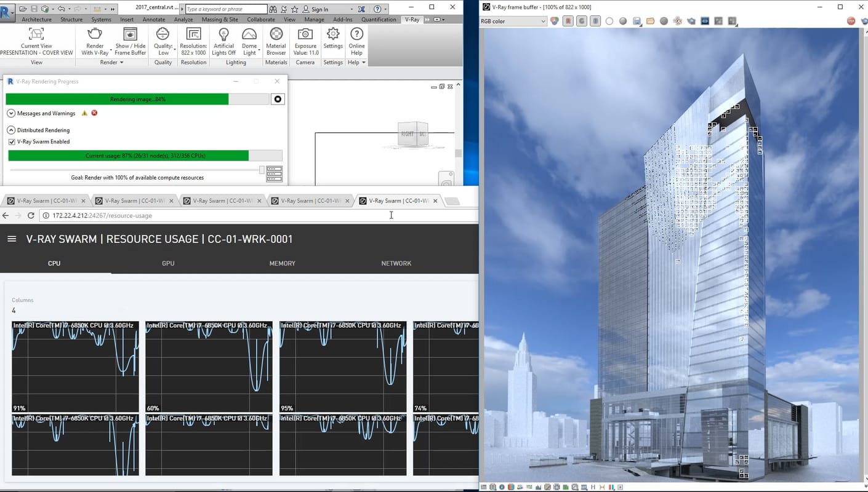Click the Revit view cube
The height and width of the screenshot is (492, 868).
(413, 134)
